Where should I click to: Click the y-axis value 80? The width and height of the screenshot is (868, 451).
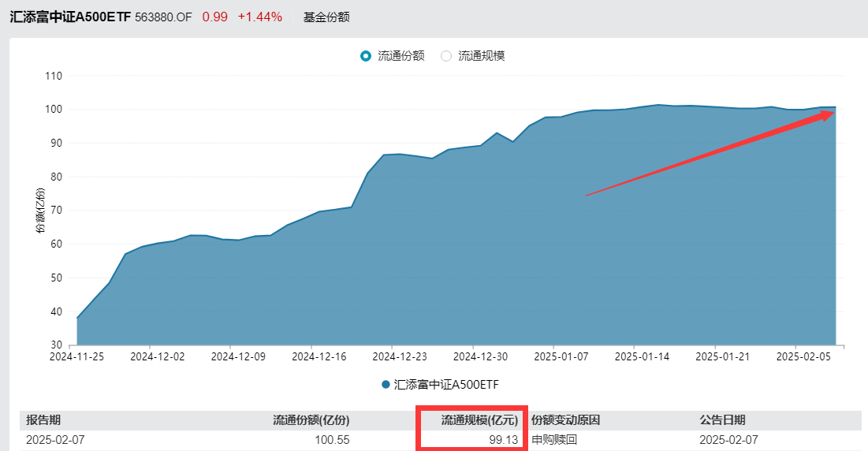[57, 177]
